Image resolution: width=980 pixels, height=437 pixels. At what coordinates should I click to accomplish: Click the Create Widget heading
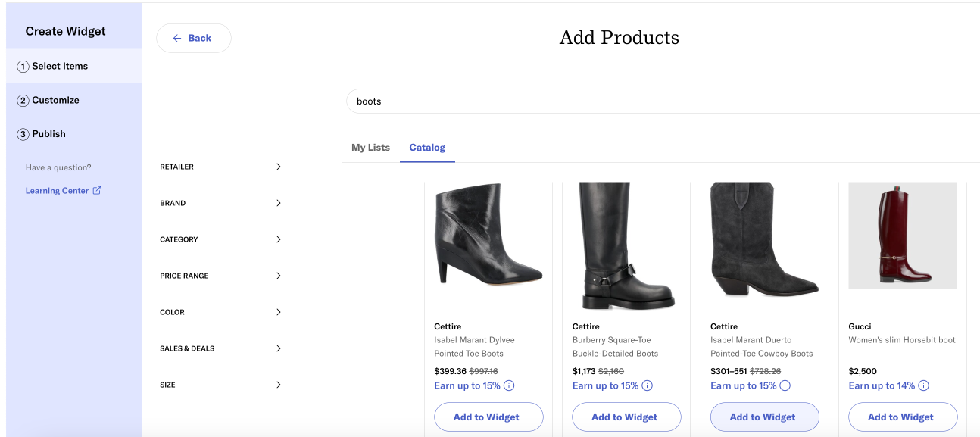[x=65, y=31]
